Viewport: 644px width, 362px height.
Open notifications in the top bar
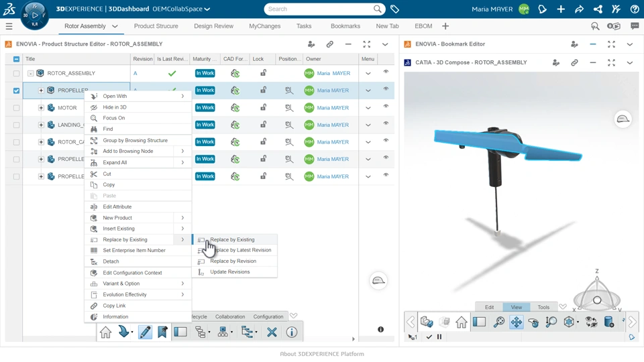[542, 9]
